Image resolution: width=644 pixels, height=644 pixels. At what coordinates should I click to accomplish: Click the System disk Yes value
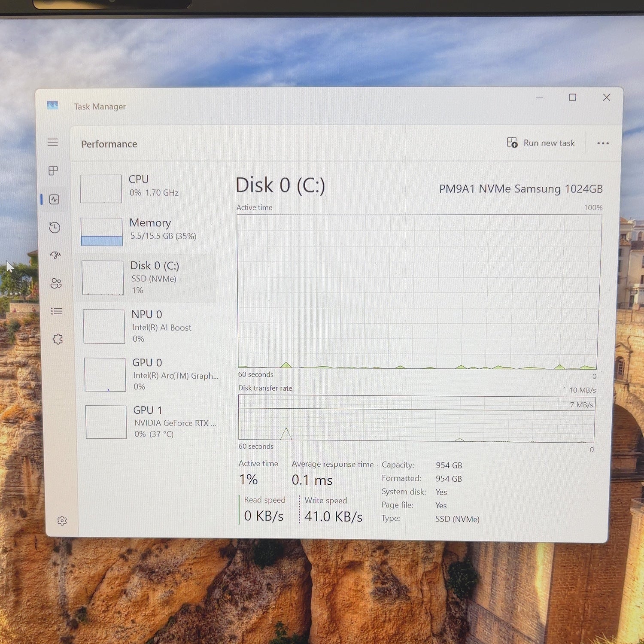[441, 492]
